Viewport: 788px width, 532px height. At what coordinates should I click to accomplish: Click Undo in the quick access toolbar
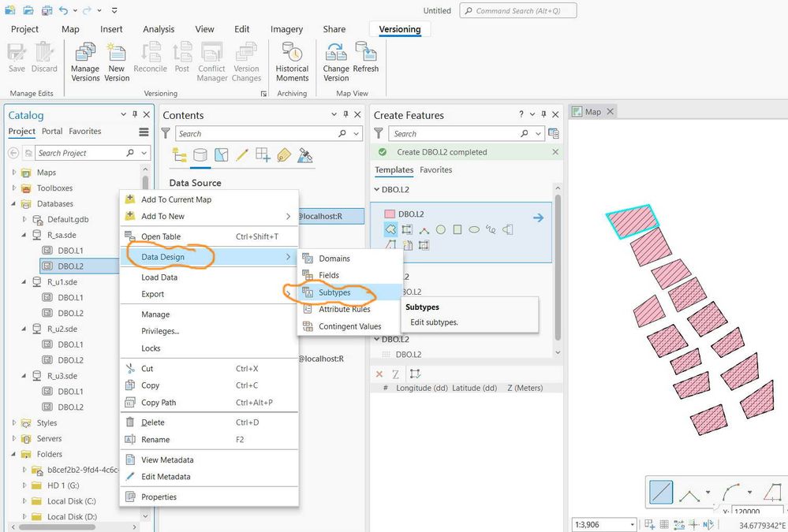63,10
